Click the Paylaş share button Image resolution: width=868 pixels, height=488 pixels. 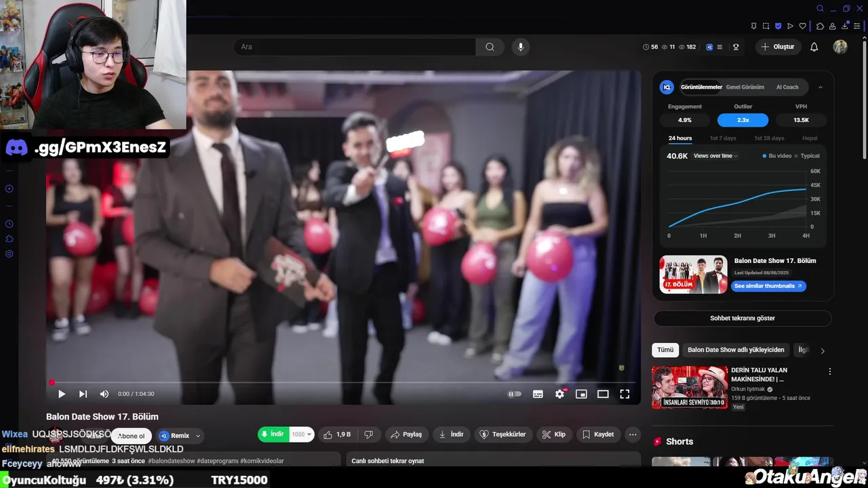406,434
